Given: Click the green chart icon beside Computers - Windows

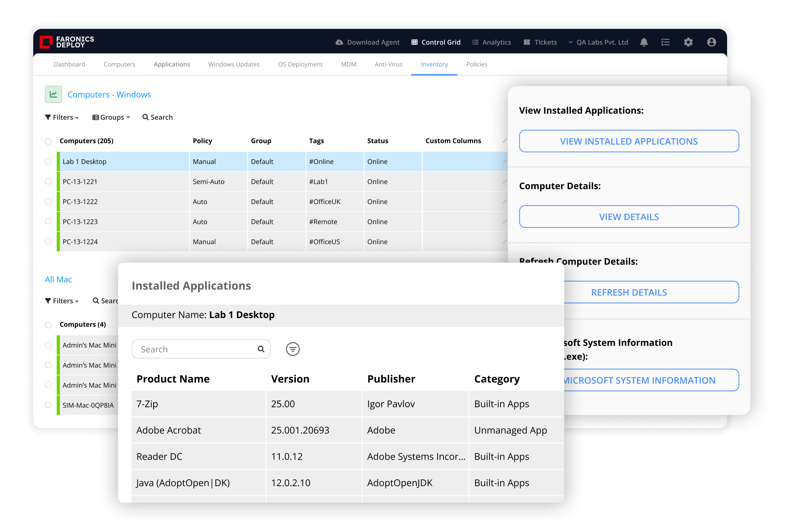Looking at the screenshot, I should (x=53, y=94).
